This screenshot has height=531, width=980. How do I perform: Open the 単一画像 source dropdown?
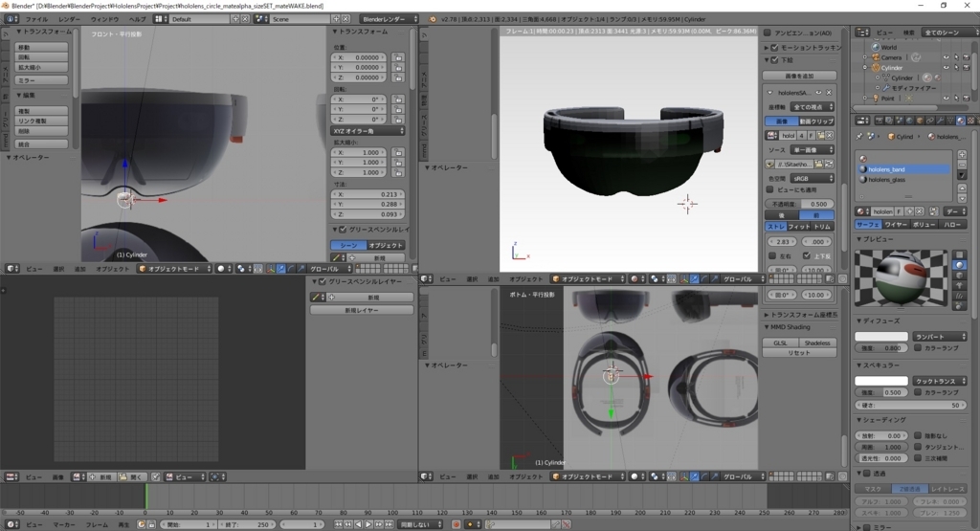812,150
